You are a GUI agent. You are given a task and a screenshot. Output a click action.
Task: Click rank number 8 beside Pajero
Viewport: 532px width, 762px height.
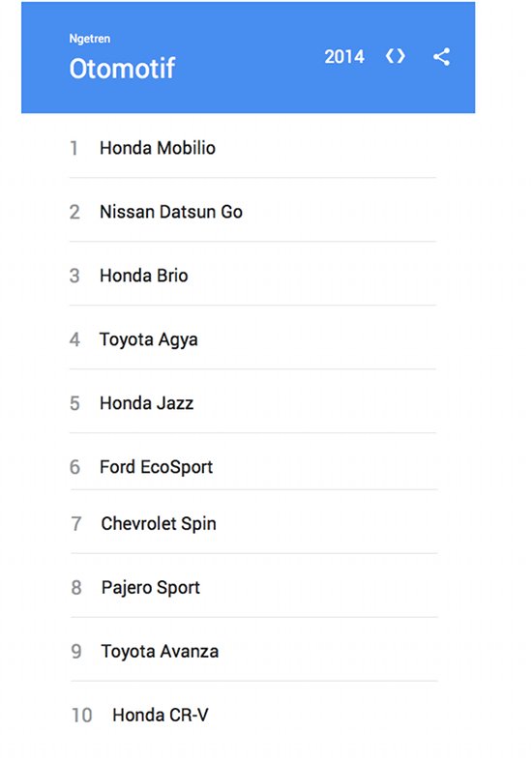click(76, 588)
